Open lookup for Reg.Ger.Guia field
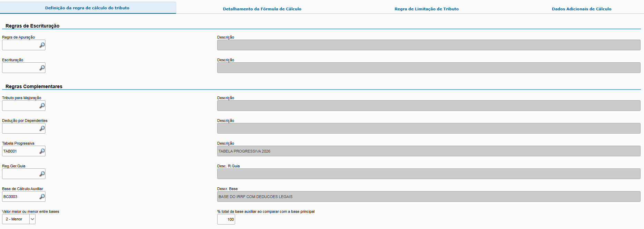The image size is (644, 229). pyautogui.click(x=42, y=174)
